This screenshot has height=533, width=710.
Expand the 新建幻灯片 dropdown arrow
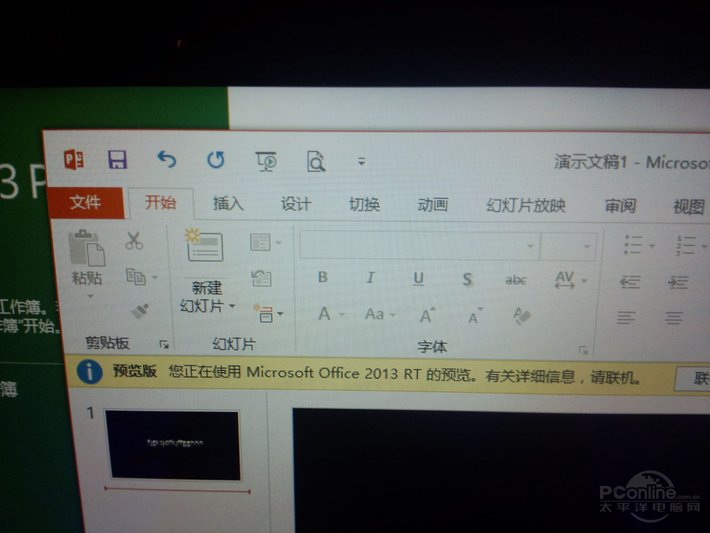point(232,307)
